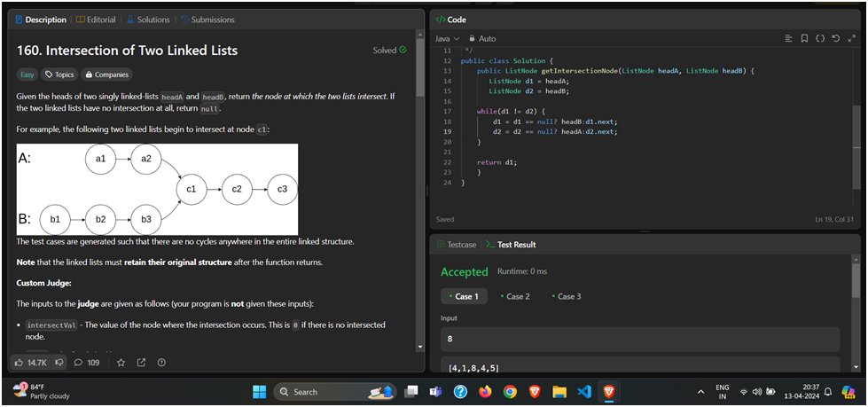Click the 'Ln 19, Col 31' status text
The height and width of the screenshot is (407, 868).
coord(836,220)
